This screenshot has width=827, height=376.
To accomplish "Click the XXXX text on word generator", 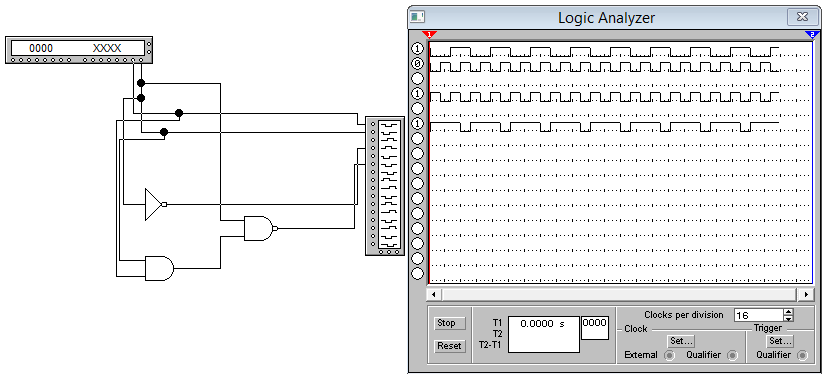I will pyautogui.click(x=107, y=49).
